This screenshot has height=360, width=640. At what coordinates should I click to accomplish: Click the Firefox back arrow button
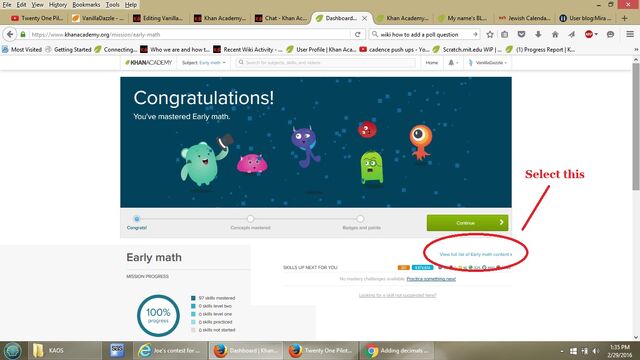pos(10,34)
